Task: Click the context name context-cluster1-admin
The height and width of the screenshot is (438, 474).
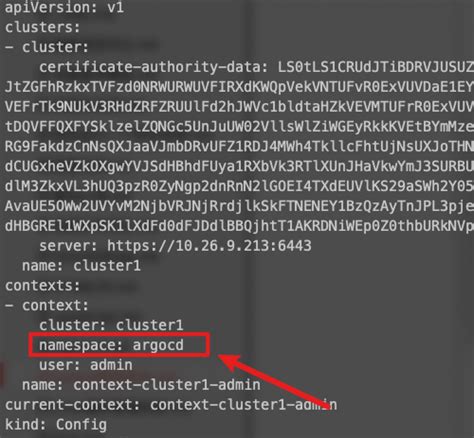Action: pyautogui.click(x=167, y=385)
